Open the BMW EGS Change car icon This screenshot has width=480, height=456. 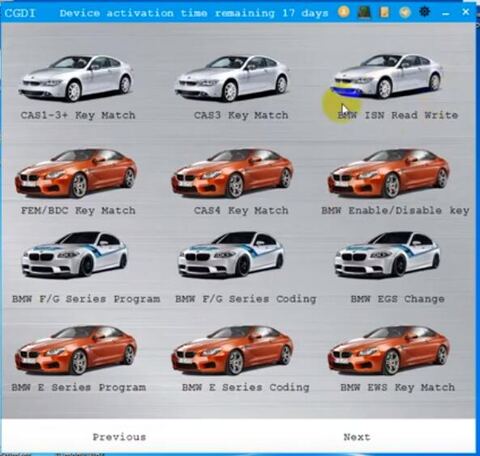[x=387, y=255]
